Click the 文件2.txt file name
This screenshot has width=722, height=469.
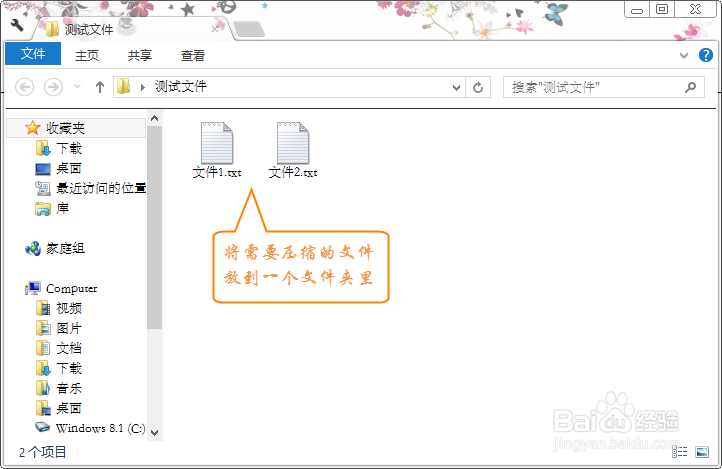pos(293,173)
